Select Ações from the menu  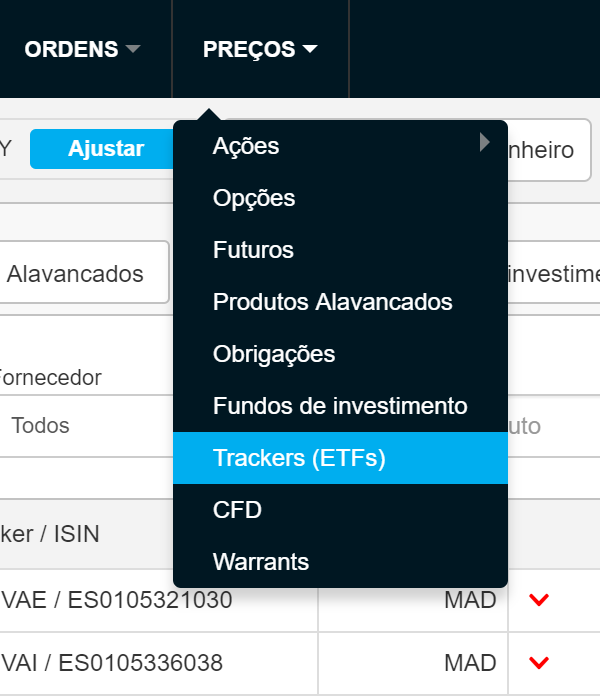coord(246,146)
